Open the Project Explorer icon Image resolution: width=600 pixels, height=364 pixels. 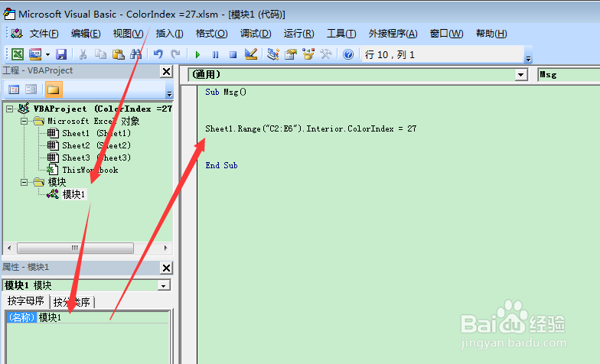tap(272, 54)
